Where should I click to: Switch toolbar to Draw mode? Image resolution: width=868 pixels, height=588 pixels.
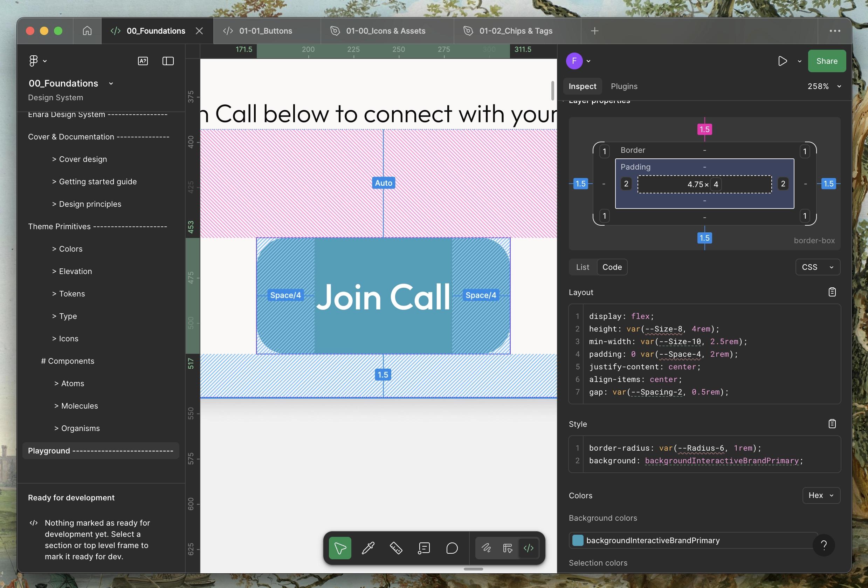pyautogui.click(x=486, y=548)
